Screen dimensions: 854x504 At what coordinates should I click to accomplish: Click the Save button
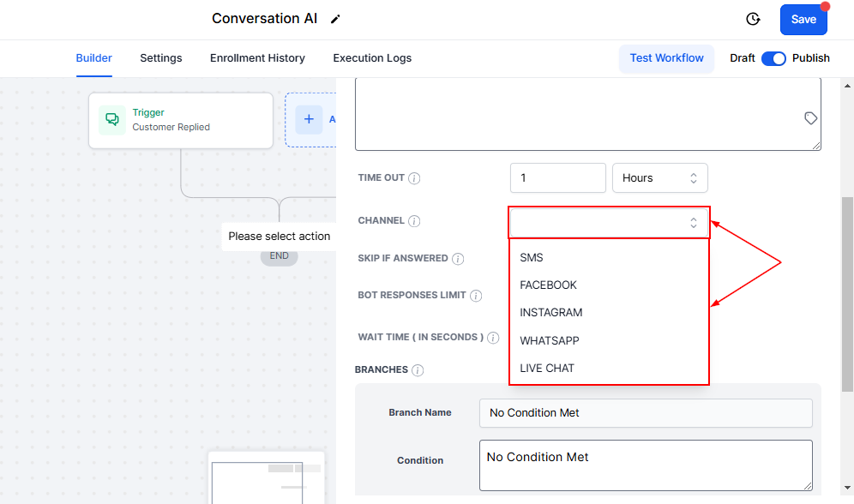[x=803, y=20]
